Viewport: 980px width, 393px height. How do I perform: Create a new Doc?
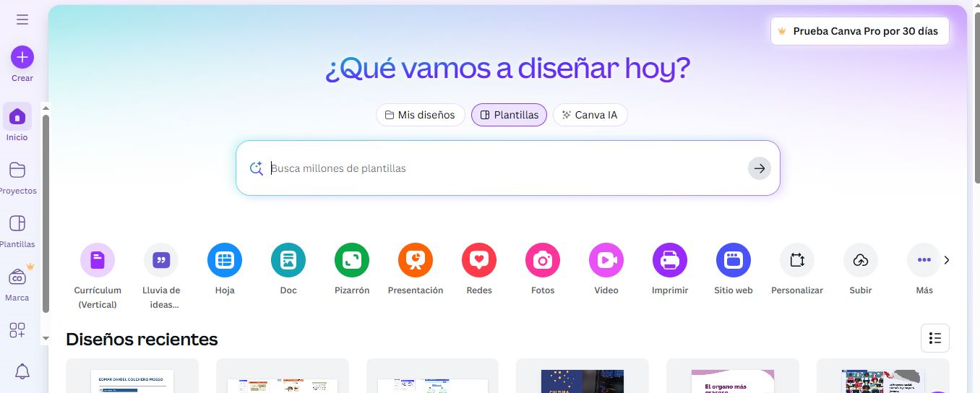(288, 260)
